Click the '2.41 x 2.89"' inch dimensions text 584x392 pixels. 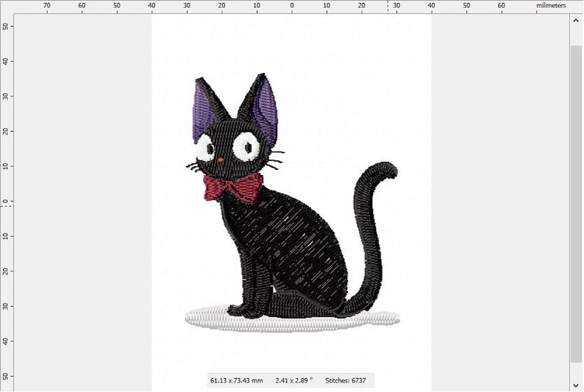click(x=294, y=380)
